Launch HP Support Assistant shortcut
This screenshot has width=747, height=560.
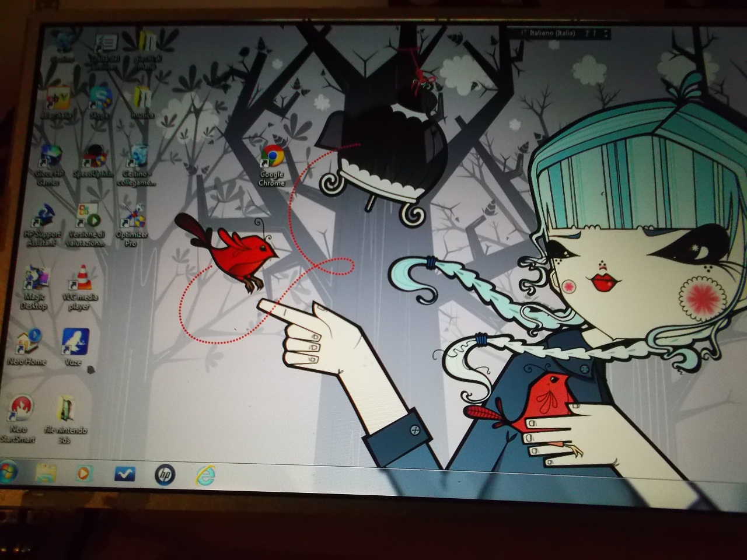click(42, 225)
